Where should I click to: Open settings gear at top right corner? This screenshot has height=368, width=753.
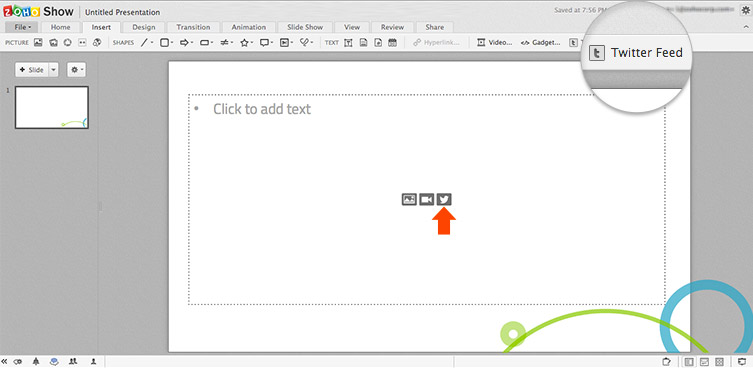pyautogui.click(x=745, y=11)
